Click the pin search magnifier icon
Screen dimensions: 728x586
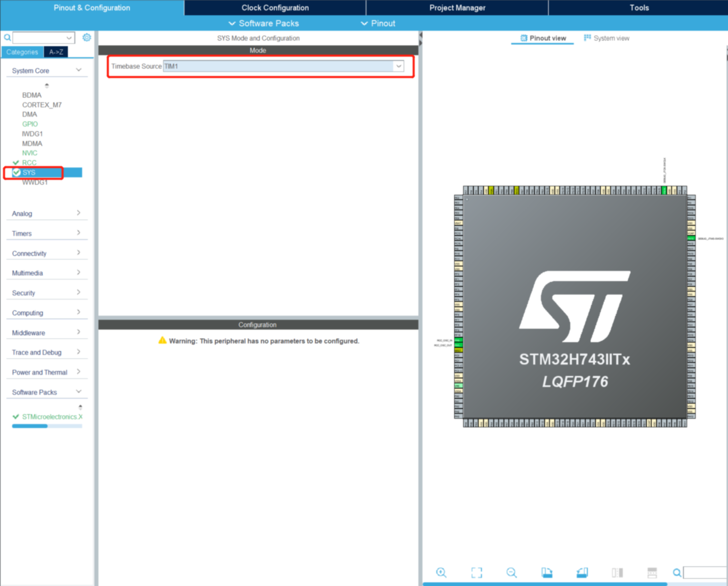(677, 572)
